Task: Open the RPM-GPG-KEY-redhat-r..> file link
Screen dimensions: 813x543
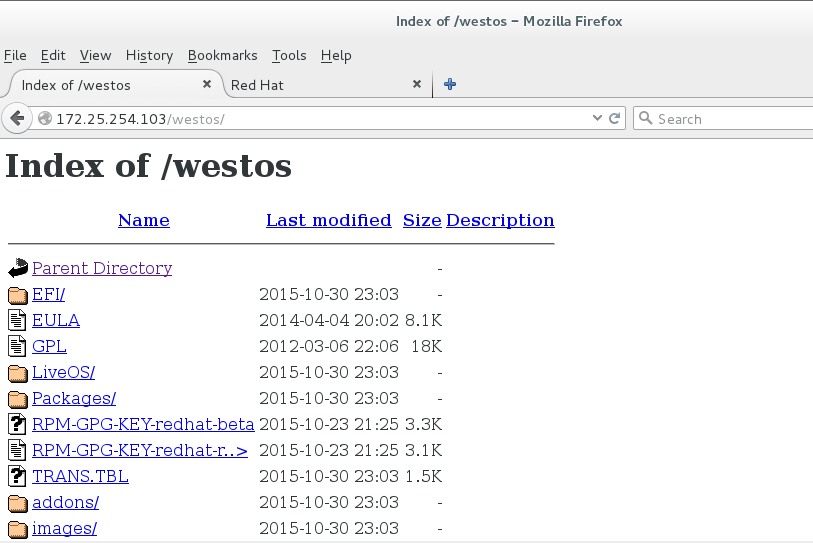Action: click(140, 450)
